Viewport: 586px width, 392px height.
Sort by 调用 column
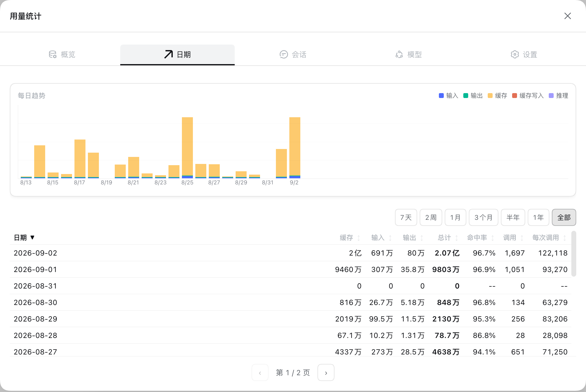point(513,238)
